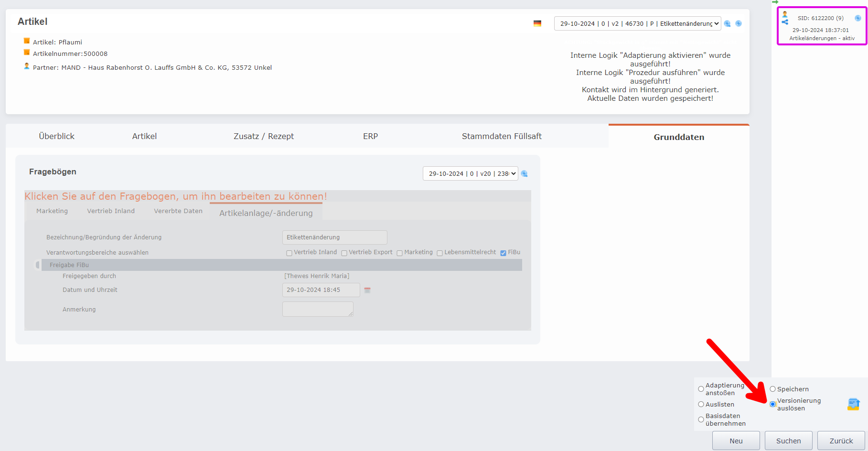The image size is (868, 451).
Task: Click the Neu button
Action: click(736, 440)
